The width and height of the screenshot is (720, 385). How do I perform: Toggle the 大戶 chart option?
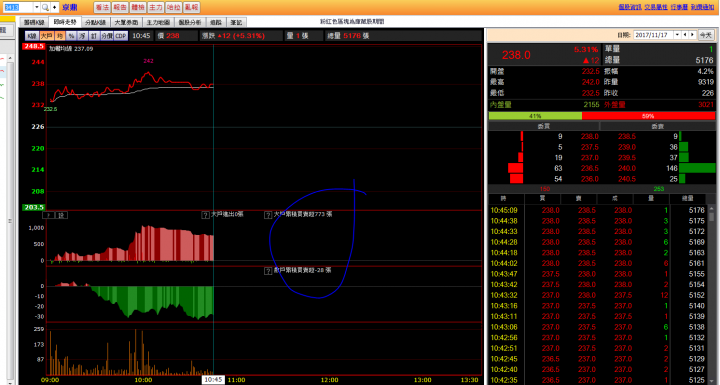pos(46,36)
